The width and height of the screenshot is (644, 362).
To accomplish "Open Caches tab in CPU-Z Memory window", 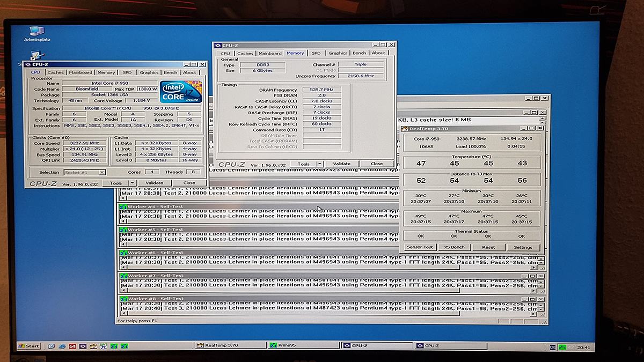I will pyautogui.click(x=245, y=53).
